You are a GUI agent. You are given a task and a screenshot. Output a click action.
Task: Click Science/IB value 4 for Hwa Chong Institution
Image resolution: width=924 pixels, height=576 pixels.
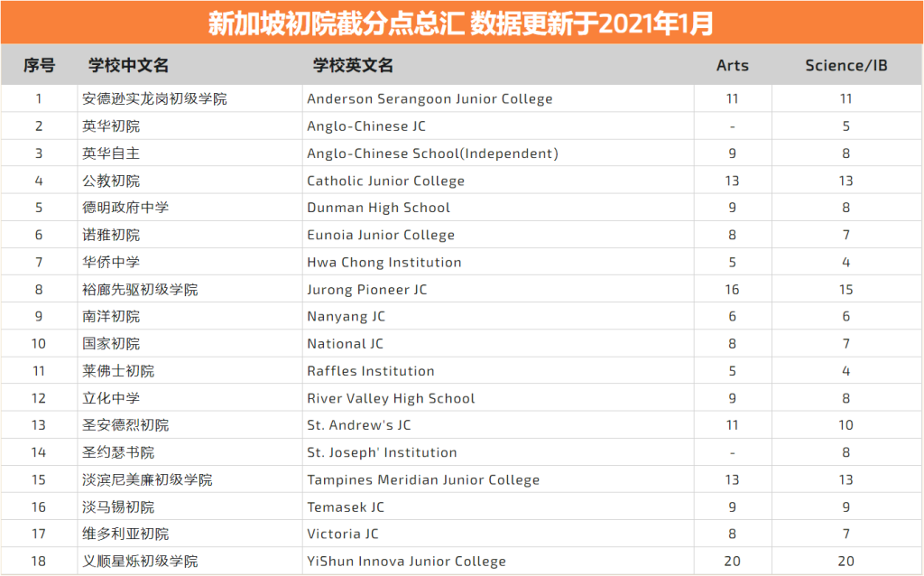point(845,262)
